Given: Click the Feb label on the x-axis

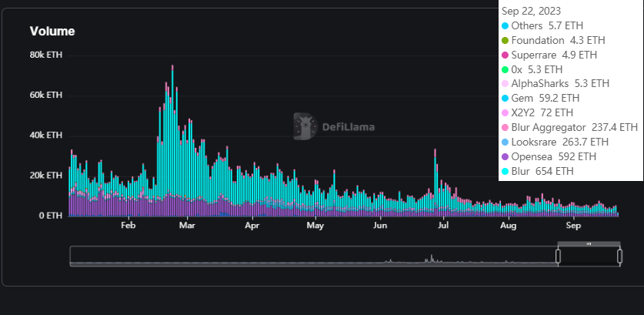Looking at the screenshot, I should pos(128,226).
